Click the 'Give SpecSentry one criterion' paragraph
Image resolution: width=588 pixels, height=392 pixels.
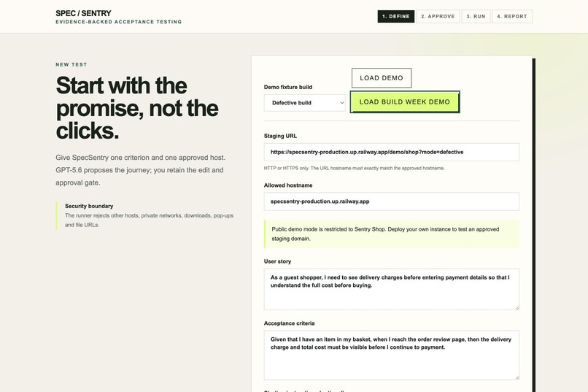coord(141,170)
